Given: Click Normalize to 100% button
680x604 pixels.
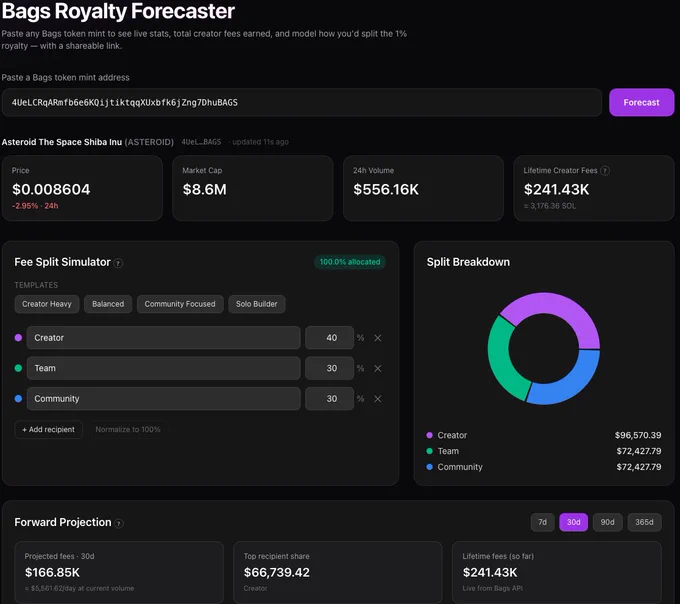Looking at the screenshot, I should (128, 429).
